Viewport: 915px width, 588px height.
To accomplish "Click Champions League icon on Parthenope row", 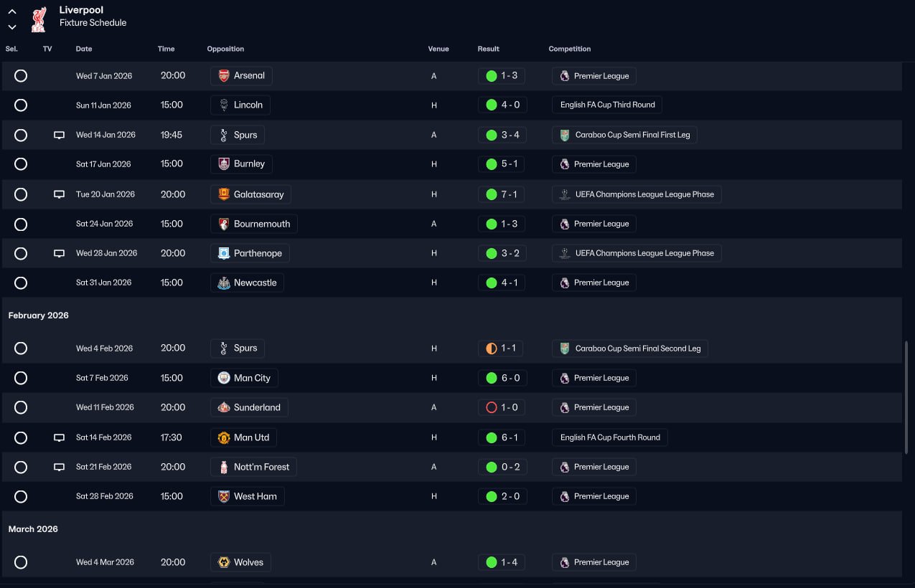I will 565,253.
